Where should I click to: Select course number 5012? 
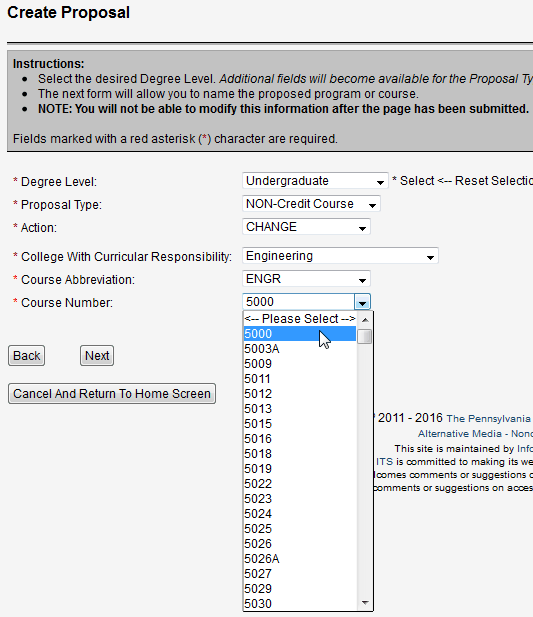coord(300,393)
